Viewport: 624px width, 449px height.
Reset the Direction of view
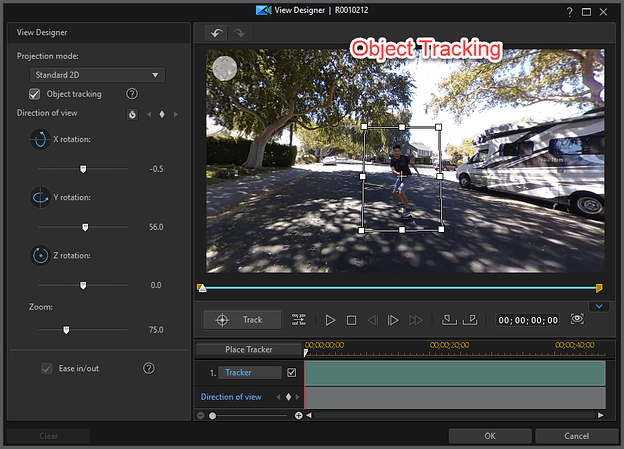(132, 115)
